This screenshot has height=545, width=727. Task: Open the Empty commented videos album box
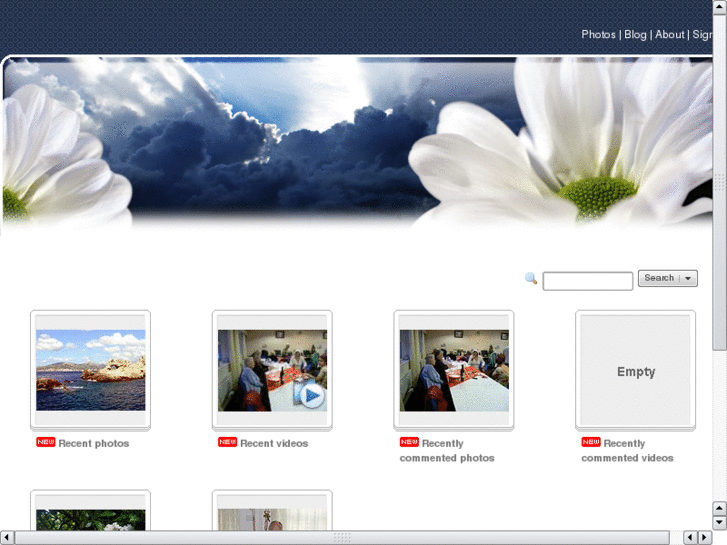[636, 370]
